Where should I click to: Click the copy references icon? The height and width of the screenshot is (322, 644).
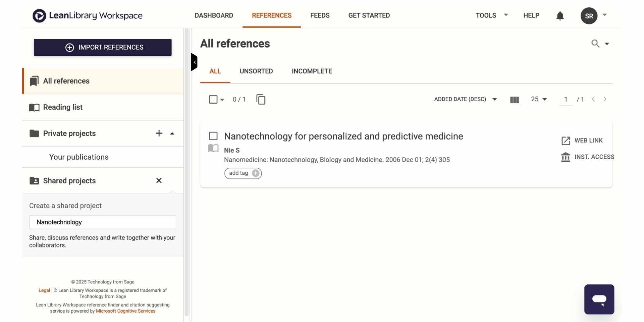coord(261,99)
